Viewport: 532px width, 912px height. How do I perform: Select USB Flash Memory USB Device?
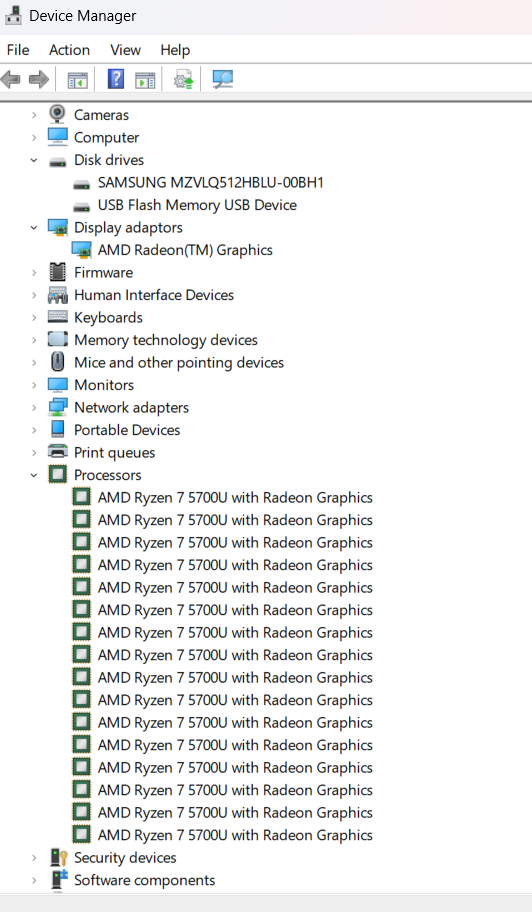[x=197, y=205]
